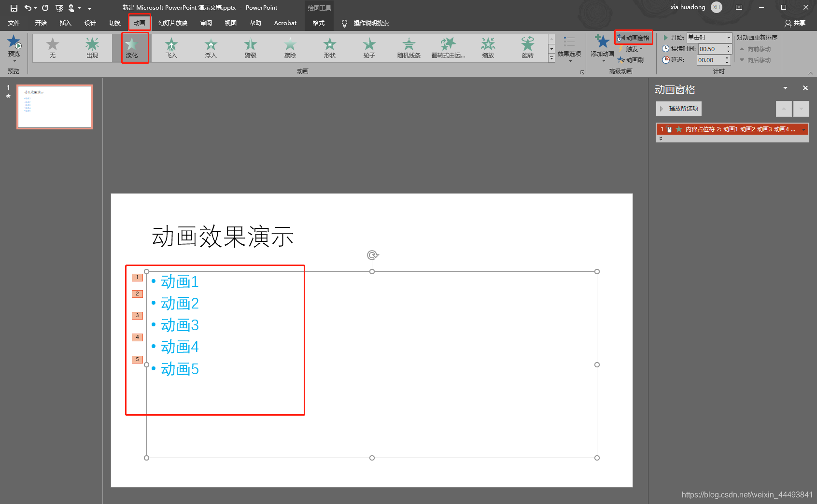Screen dimensions: 817x504
Task: Select the 浮入 float-in animation effect
Action: (x=211, y=48)
